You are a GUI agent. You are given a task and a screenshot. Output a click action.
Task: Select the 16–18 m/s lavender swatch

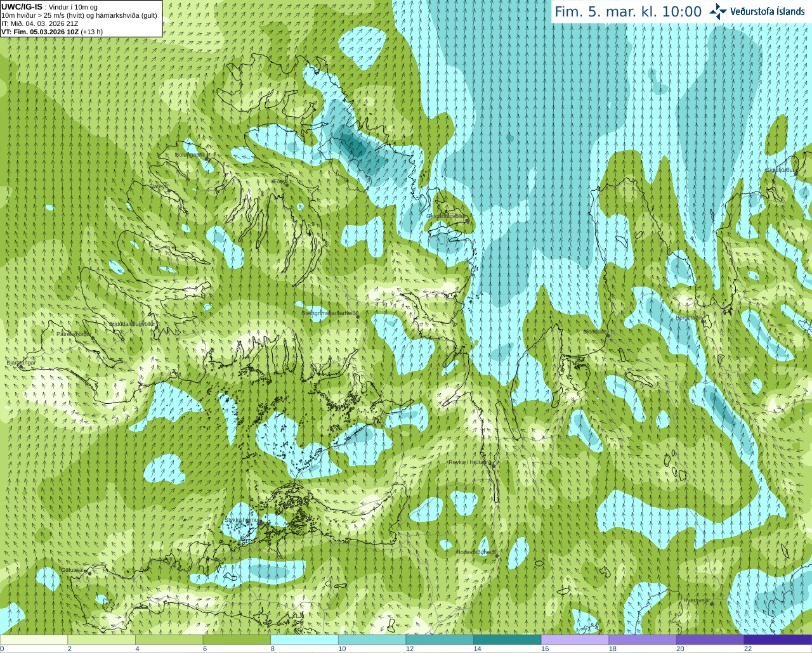[x=575, y=640]
